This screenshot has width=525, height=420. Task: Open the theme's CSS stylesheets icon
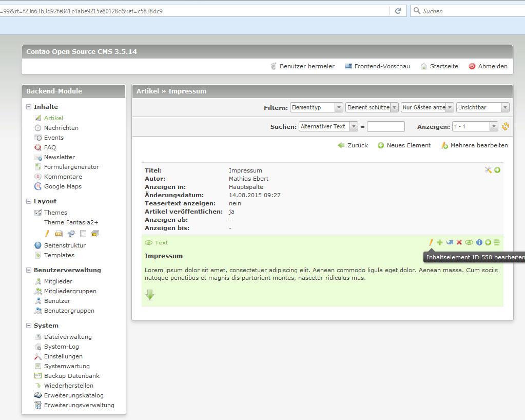pos(59,234)
